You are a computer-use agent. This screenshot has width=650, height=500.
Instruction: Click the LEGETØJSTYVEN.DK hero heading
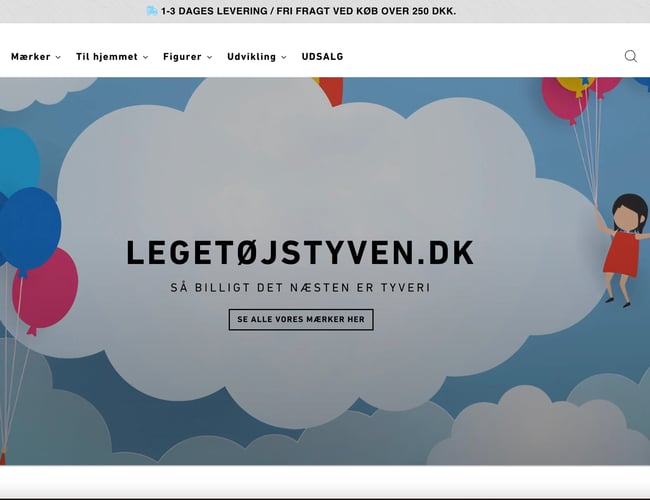click(300, 252)
